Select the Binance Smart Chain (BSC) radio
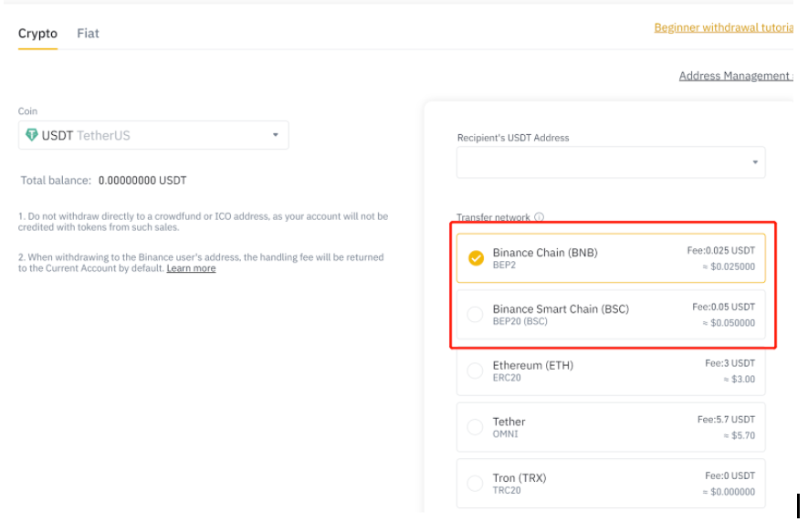The image size is (808, 532). tap(475, 314)
